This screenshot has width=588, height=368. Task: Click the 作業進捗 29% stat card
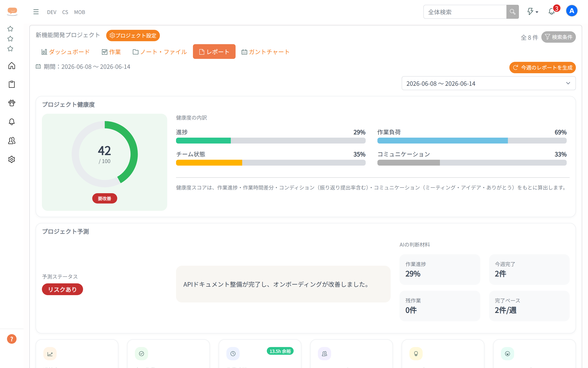[440, 269]
